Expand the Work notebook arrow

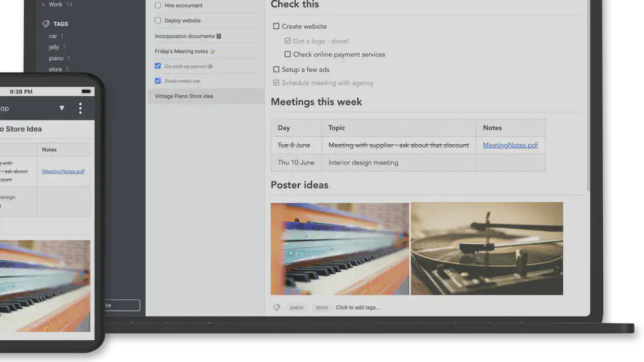44,5
